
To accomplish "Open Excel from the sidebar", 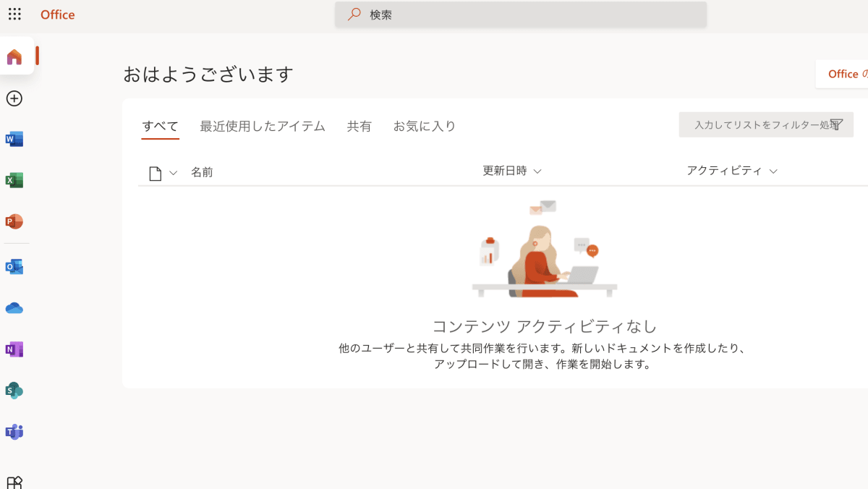I will tap(14, 181).
